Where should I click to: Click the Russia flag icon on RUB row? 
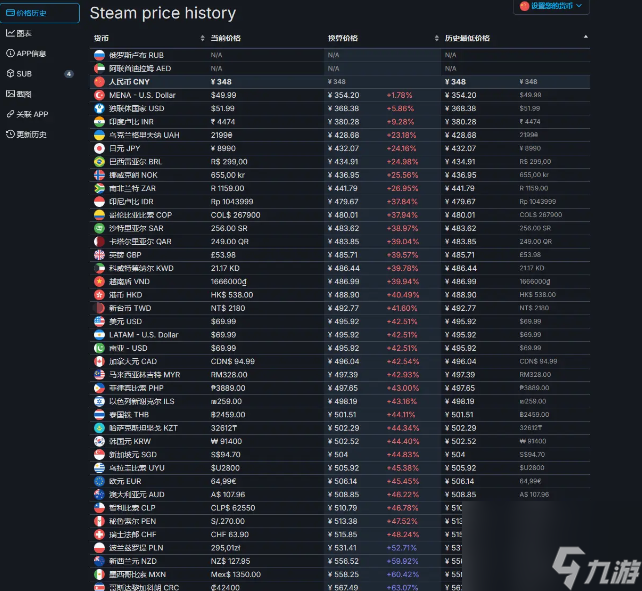99,55
